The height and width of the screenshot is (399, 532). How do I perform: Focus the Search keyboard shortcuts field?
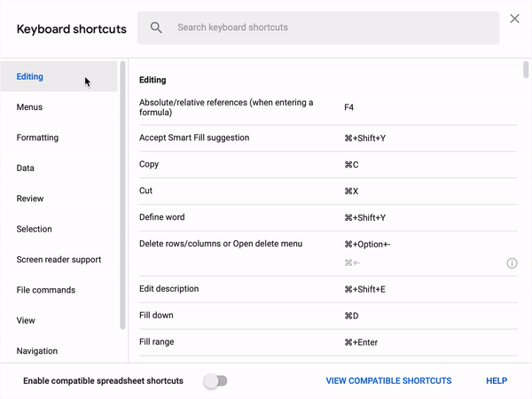pyautogui.click(x=318, y=27)
